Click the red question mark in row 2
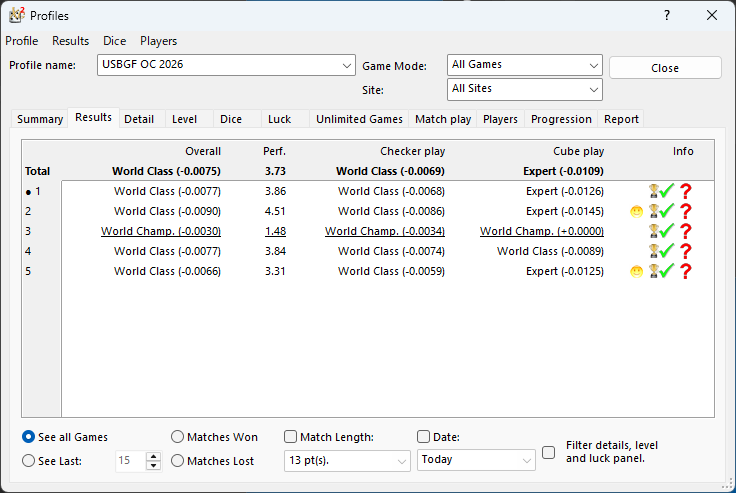 (686, 211)
